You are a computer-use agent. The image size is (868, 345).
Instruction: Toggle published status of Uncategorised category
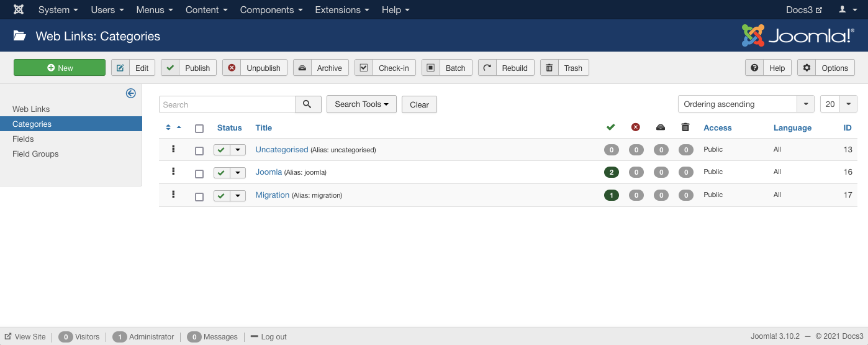point(222,150)
